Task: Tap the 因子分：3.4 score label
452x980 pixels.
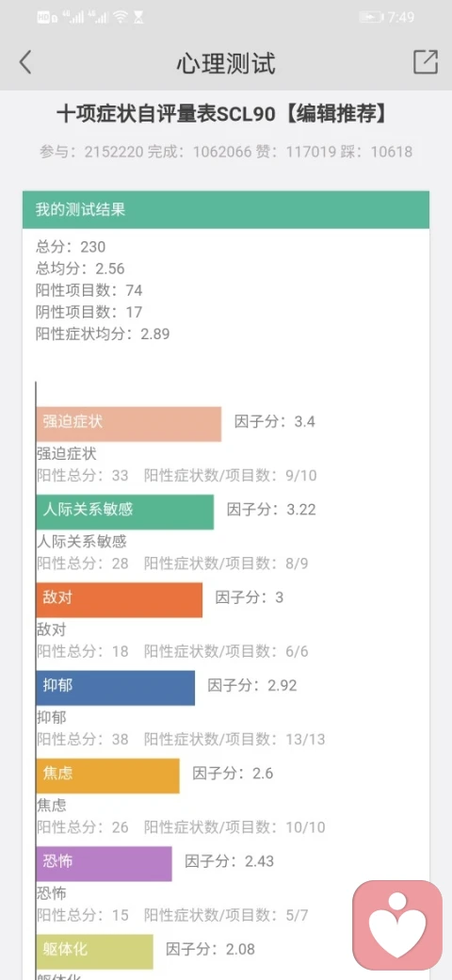Action: click(275, 421)
